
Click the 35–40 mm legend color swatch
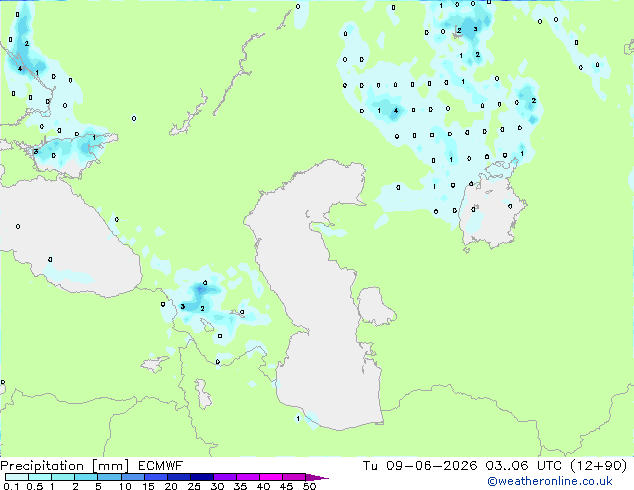(247, 477)
